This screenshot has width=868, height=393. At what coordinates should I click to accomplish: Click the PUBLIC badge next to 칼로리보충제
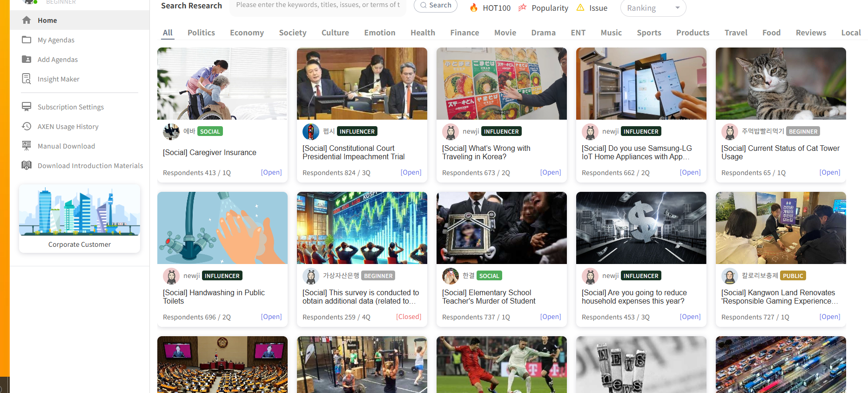(x=793, y=276)
